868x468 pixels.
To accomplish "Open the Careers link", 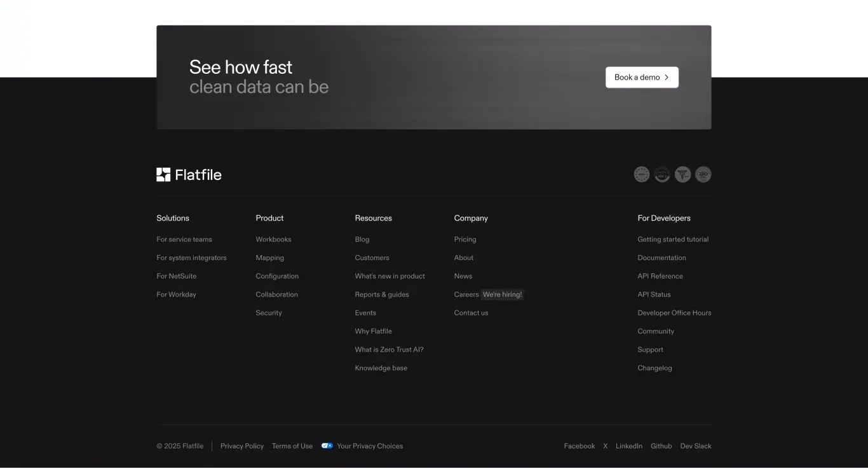I will [466, 295].
